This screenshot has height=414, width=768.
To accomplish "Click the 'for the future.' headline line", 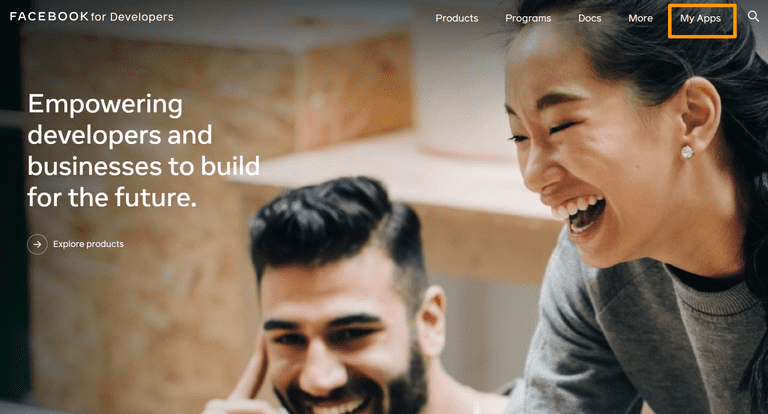I will coord(112,197).
